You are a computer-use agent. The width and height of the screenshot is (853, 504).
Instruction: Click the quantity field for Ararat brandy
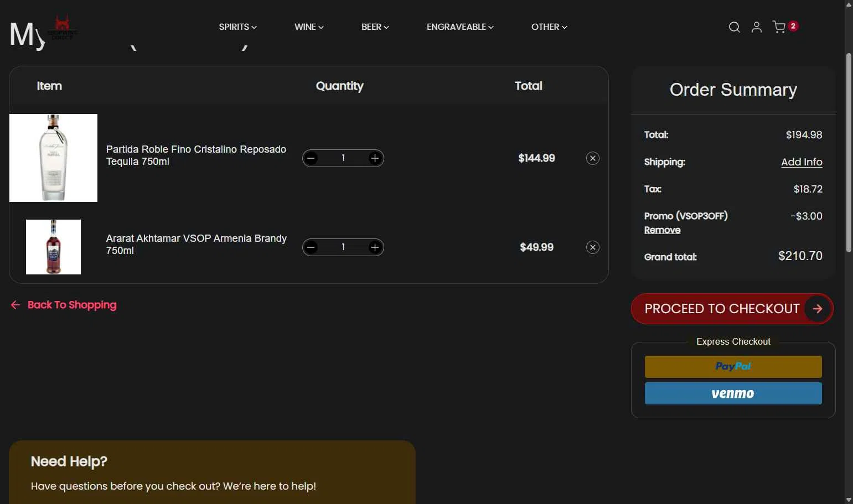(343, 247)
